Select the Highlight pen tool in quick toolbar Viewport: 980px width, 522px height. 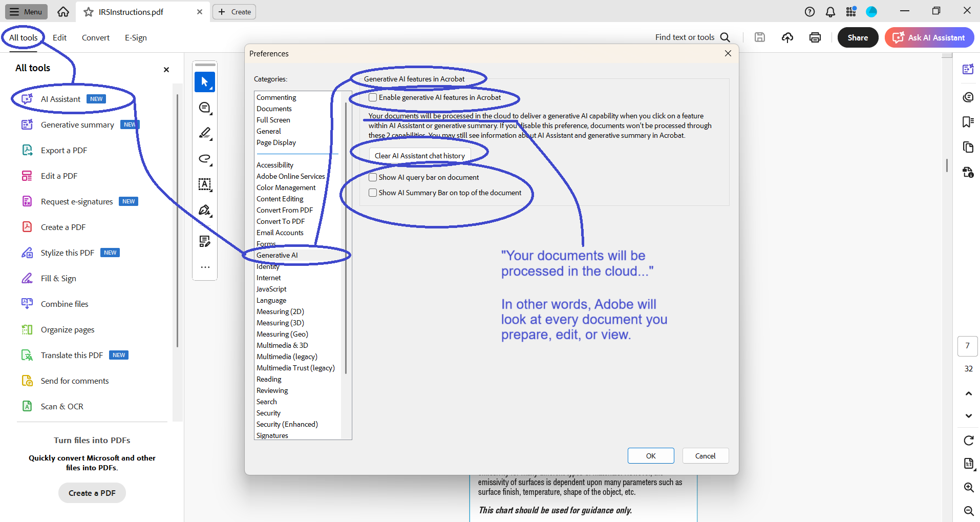[x=205, y=133]
